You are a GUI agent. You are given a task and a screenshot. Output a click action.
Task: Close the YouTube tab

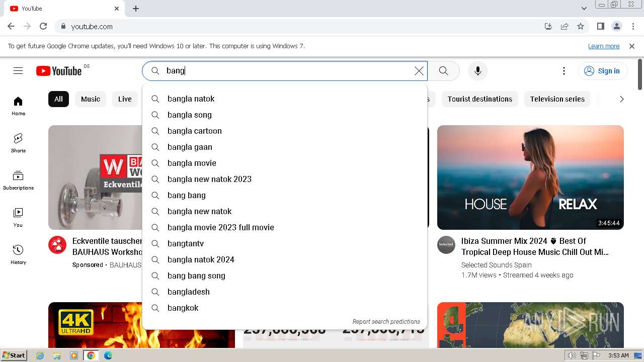117,9
